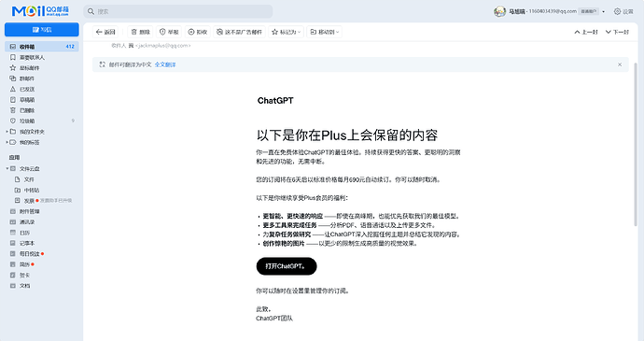The height and width of the screenshot is (341, 644).
Task: Open 已删除 deleted folder
Action: pos(27,110)
